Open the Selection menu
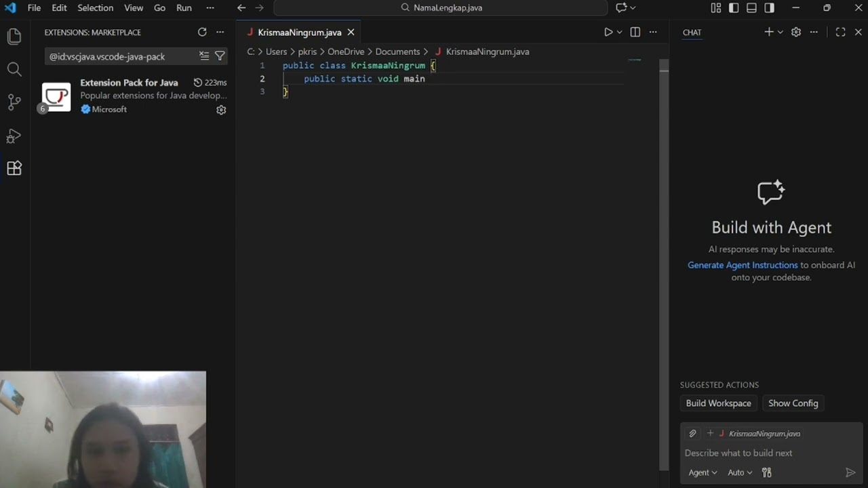 95,8
